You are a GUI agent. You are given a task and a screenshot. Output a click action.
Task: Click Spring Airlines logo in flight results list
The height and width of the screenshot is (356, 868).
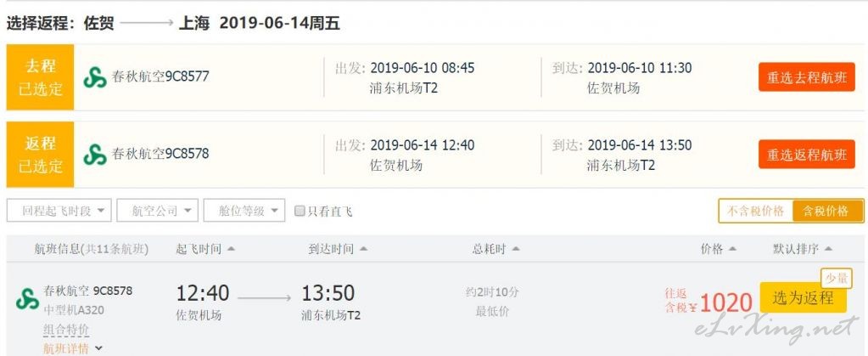click(x=27, y=299)
